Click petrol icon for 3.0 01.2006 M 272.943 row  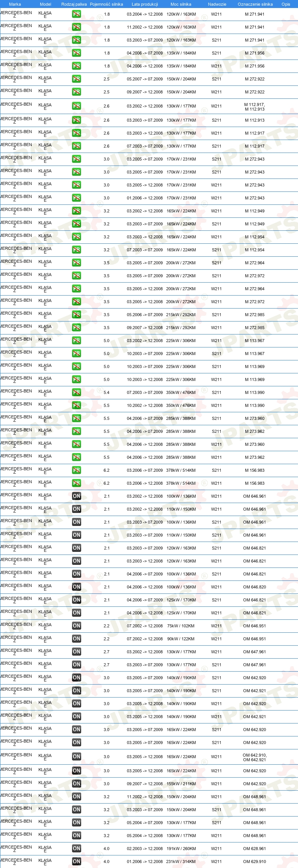click(77, 198)
